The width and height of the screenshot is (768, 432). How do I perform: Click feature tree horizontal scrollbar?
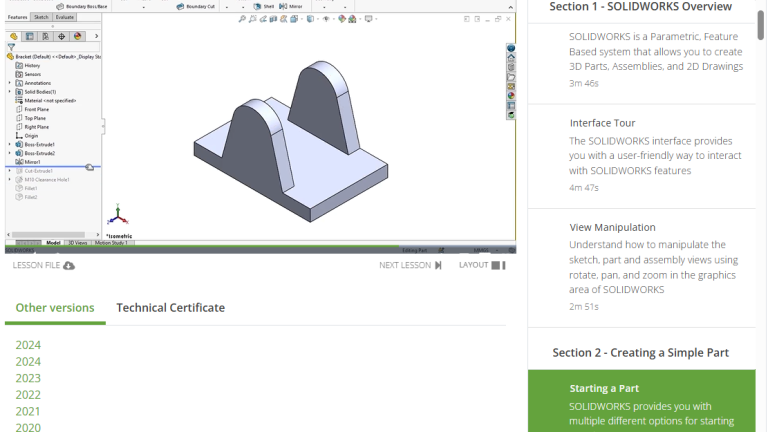click(48, 235)
